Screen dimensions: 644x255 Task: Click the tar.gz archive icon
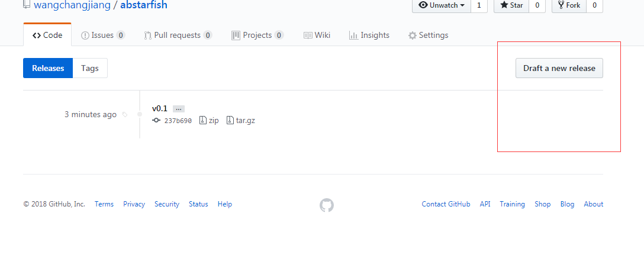click(230, 120)
